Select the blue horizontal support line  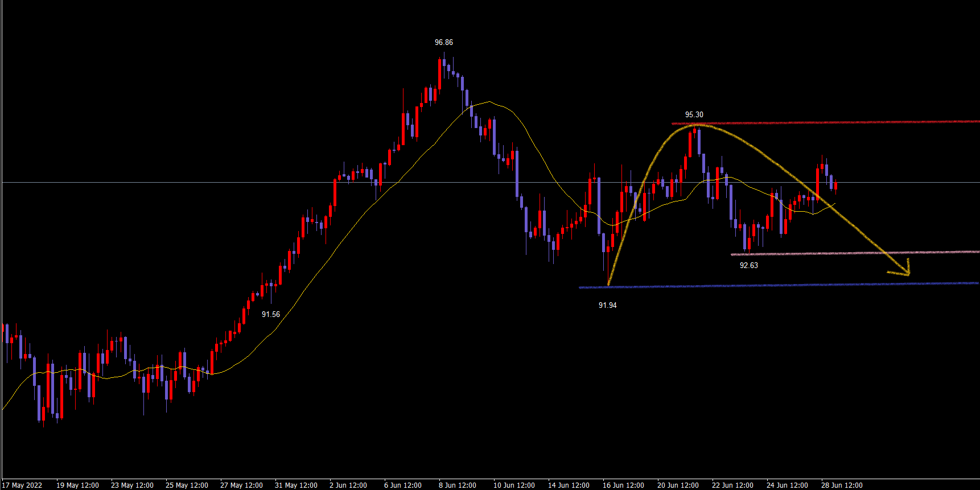(x=797, y=285)
